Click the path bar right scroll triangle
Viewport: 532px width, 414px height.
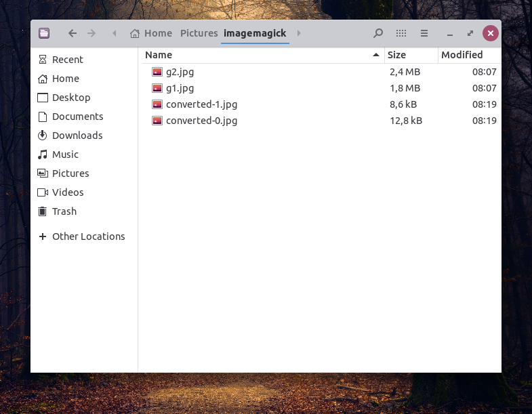(299, 33)
